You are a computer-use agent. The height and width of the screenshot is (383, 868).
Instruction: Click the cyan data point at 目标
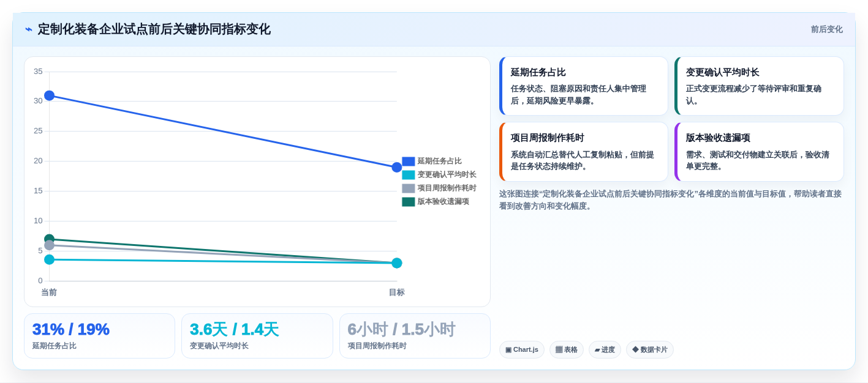(x=397, y=263)
